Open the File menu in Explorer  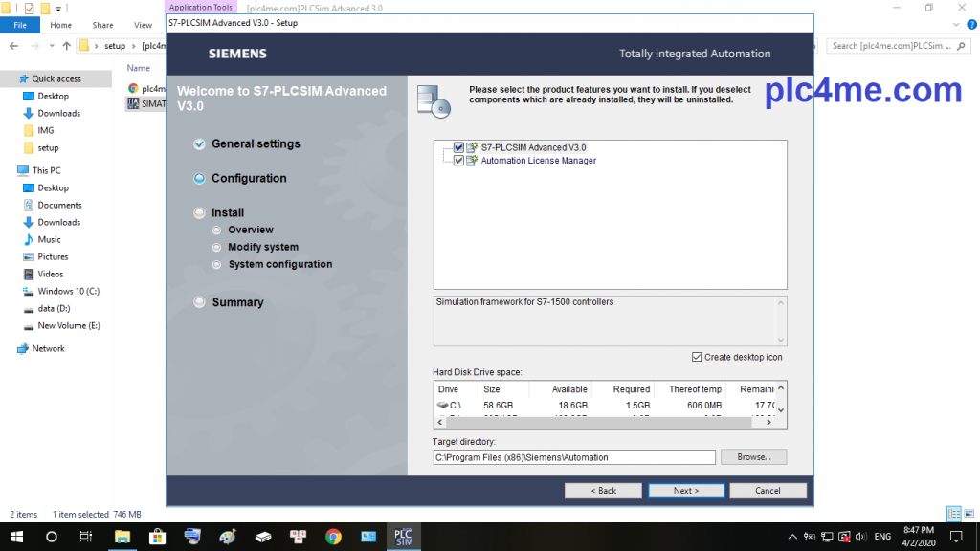(x=19, y=25)
